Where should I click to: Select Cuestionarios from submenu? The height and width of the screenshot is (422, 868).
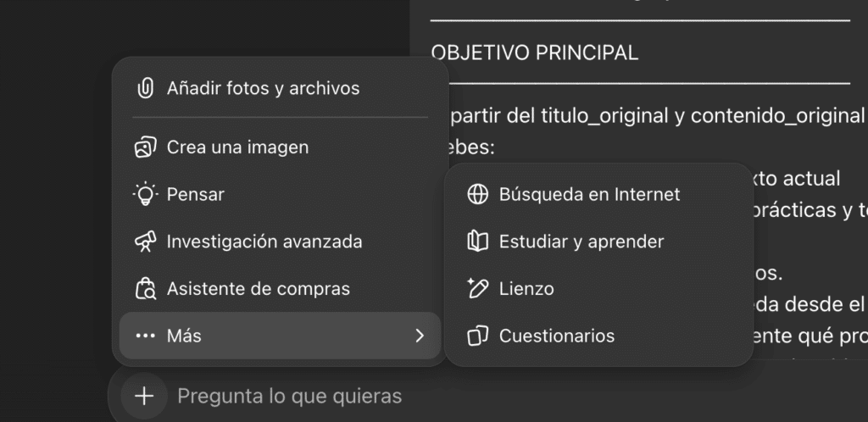(x=599, y=336)
